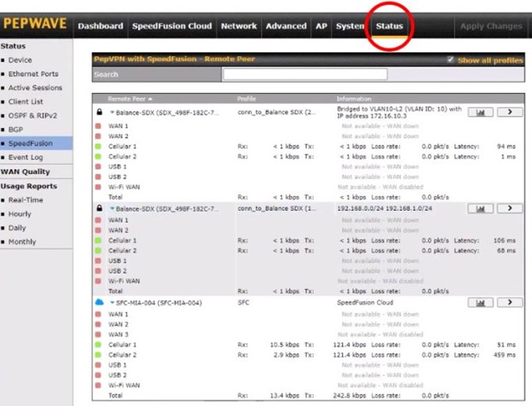Click the Apply Changes button
Viewport: 532px width, 406px height.
(490, 26)
